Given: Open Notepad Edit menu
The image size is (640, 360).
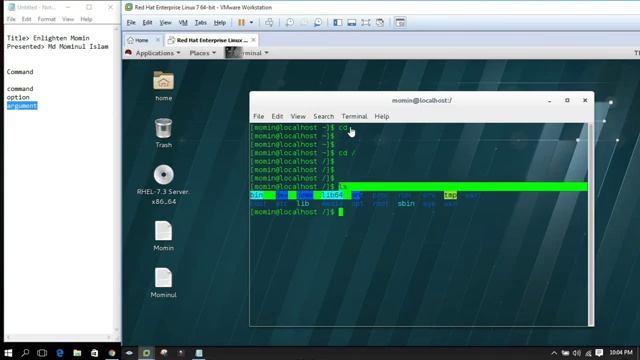Looking at the screenshot, I should coord(27,19).
